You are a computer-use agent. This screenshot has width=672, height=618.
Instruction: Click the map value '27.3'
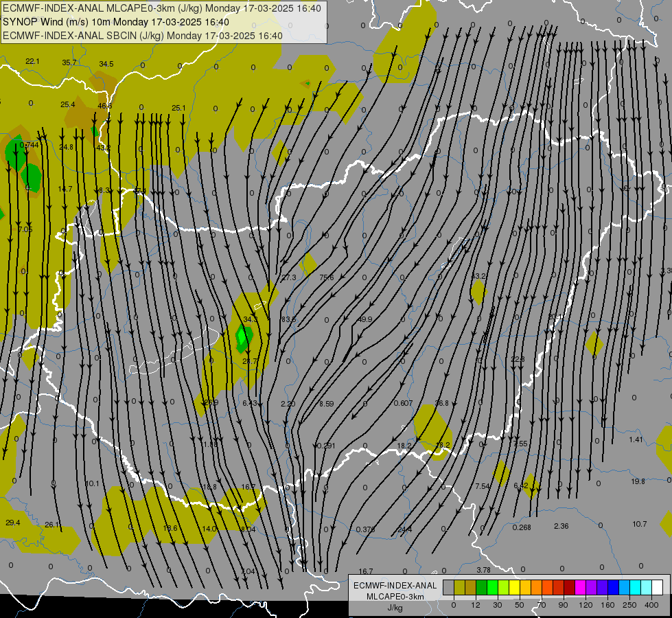(289, 277)
